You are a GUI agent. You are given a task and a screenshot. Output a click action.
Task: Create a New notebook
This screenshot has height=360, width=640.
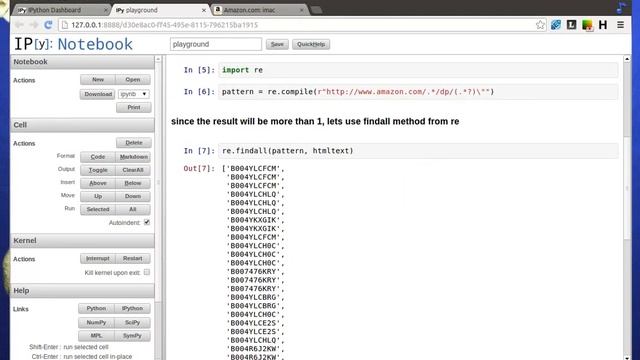tap(98, 80)
